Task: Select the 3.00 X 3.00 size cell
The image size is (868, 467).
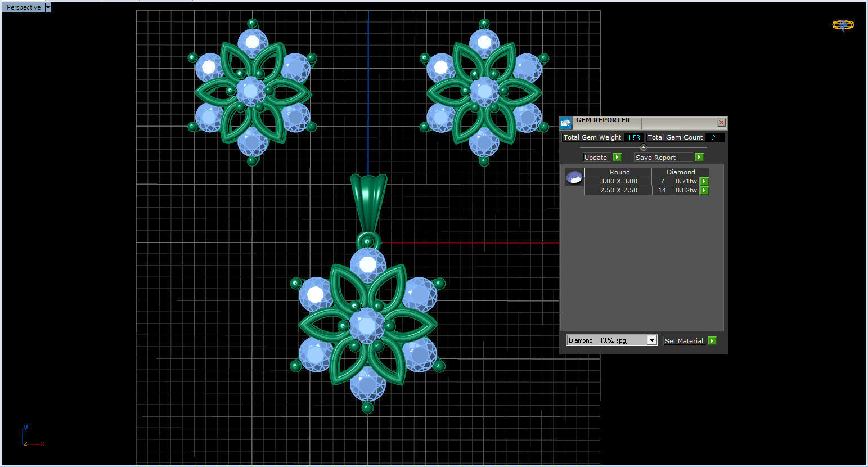Action: [618, 181]
